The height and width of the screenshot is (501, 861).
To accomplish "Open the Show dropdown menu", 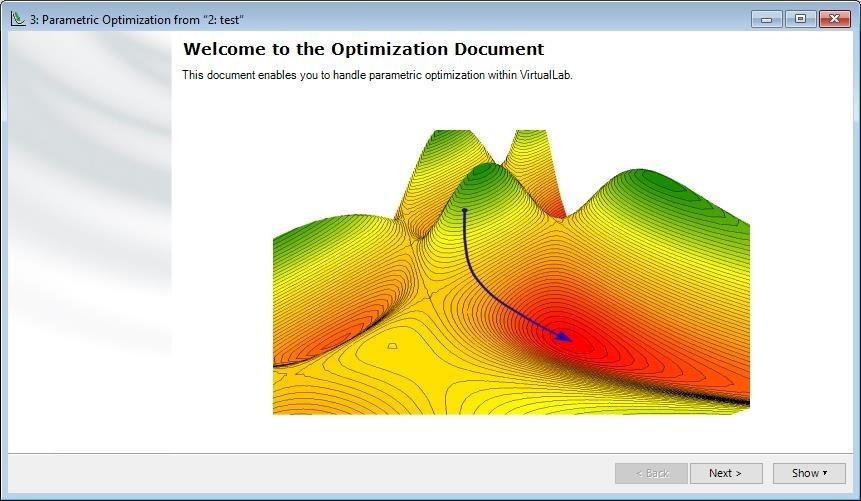I will click(x=809, y=473).
